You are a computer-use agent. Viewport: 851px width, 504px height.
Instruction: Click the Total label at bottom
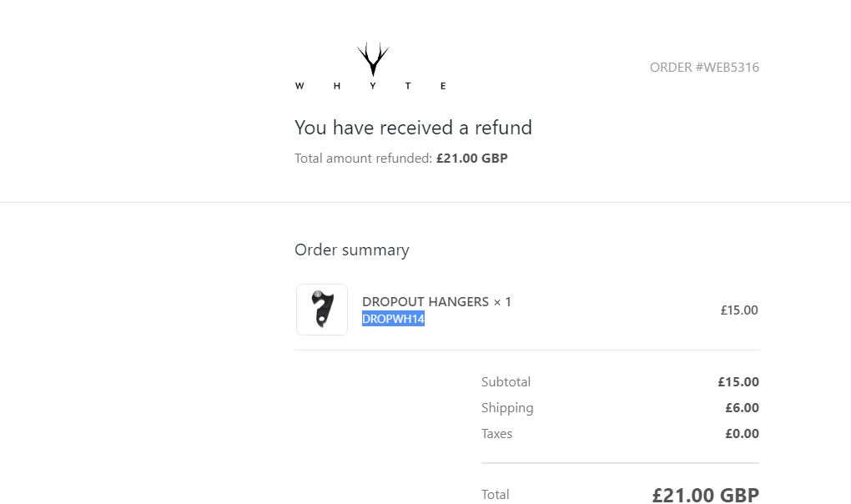click(495, 495)
